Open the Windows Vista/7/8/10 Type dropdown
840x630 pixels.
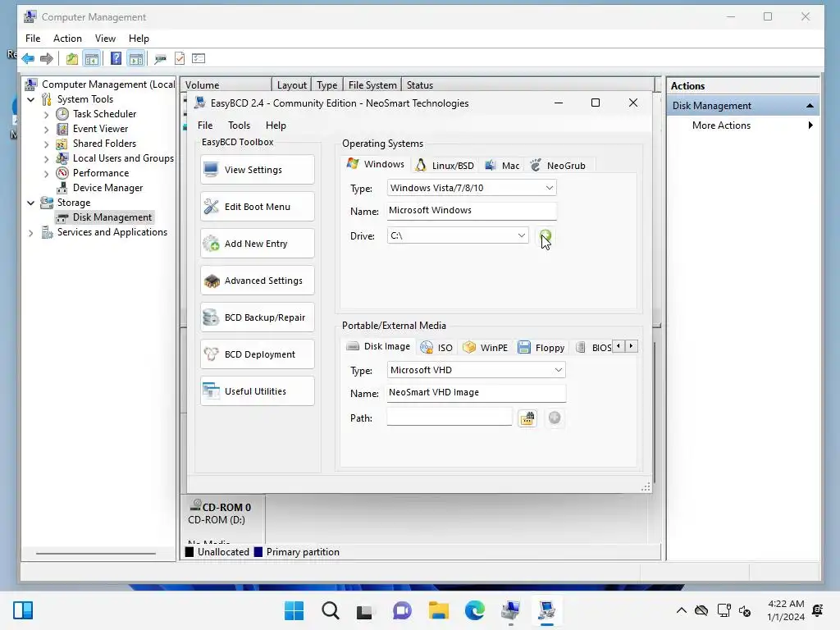pyautogui.click(x=472, y=188)
